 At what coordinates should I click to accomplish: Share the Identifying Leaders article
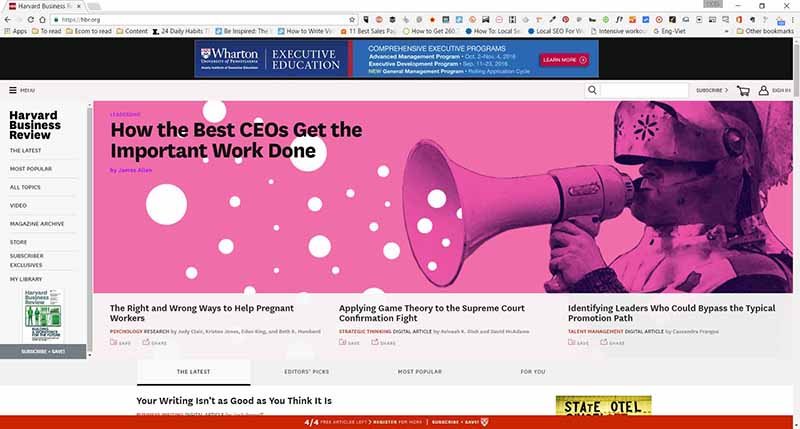(x=613, y=343)
